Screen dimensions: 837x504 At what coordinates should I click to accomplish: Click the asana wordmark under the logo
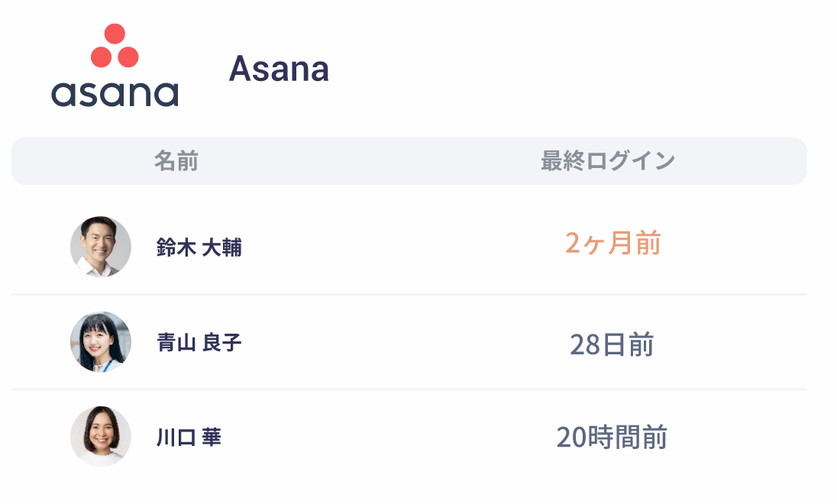coord(115,94)
